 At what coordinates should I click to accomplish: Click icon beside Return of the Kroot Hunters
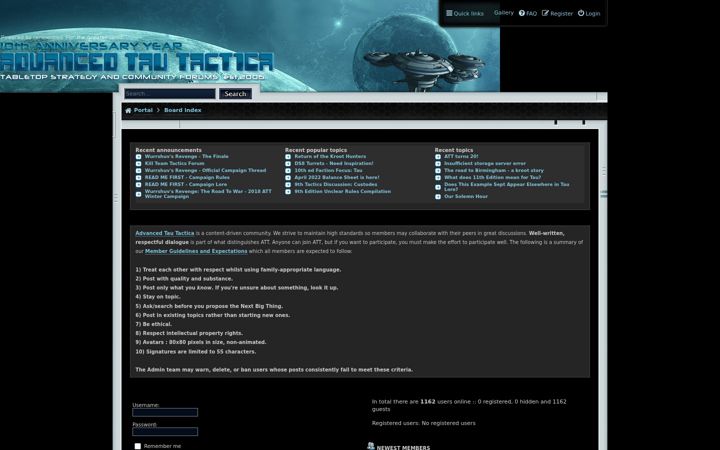(x=288, y=157)
